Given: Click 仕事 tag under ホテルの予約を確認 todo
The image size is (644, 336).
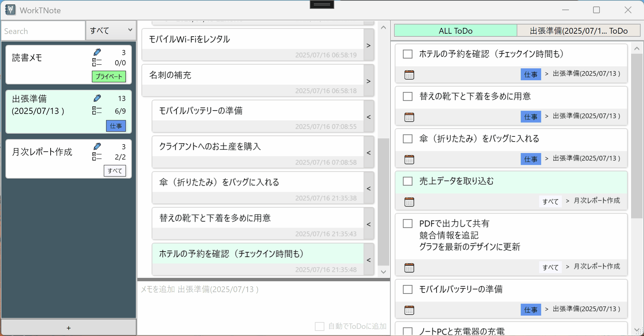Looking at the screenshot, I should click(x=531, y=74).
